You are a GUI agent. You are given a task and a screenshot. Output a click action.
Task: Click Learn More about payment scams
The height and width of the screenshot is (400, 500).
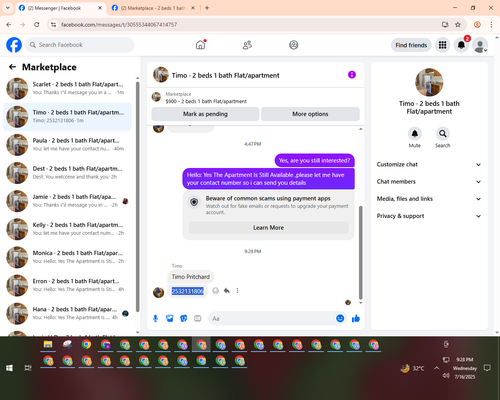click(x=268, y=228)
